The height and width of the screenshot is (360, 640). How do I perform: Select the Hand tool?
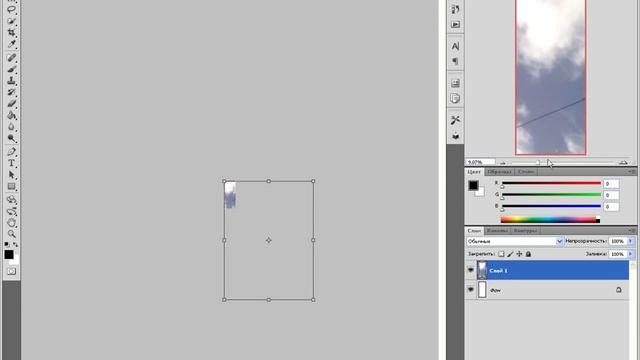pos(11,223)
